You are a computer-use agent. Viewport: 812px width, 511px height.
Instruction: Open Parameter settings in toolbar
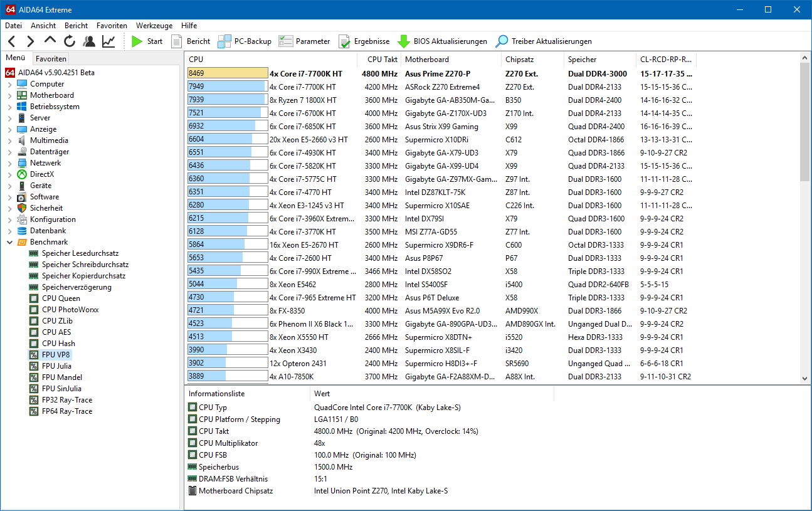pyautogui.click(x=305, y=41)
